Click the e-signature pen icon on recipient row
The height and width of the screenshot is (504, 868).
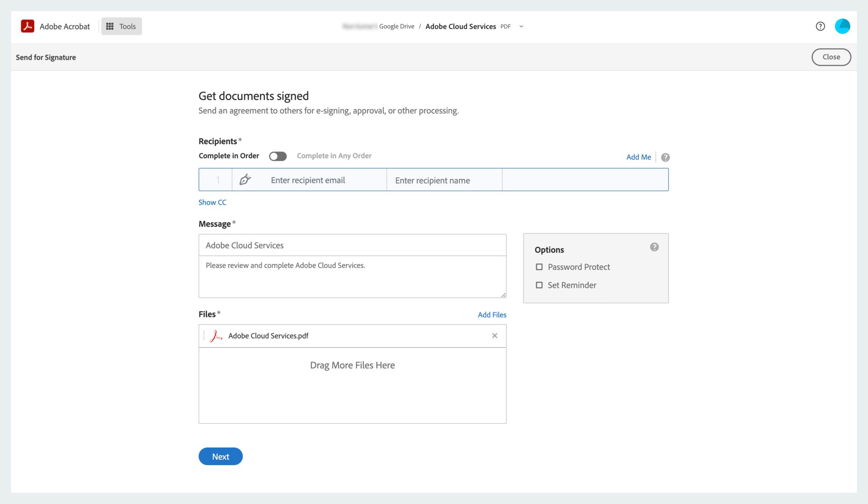coord(245,179)
